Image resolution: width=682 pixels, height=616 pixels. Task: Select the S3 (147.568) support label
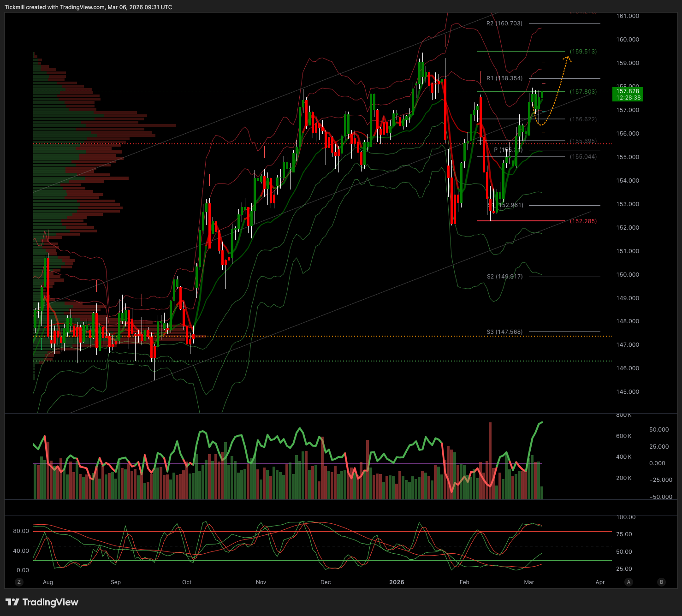click(x=504, y=332)
